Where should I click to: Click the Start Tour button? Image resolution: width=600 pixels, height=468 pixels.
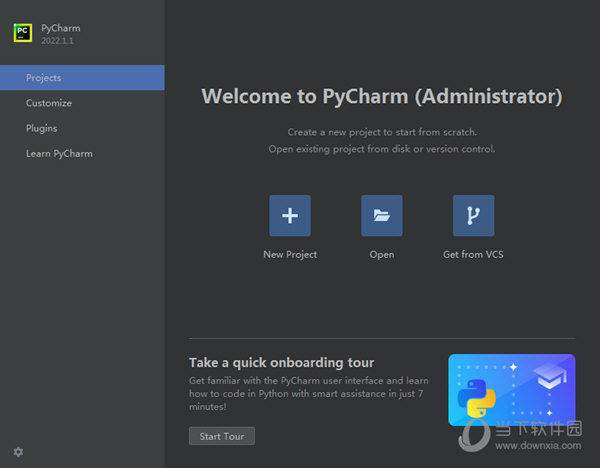pos(222,436)
